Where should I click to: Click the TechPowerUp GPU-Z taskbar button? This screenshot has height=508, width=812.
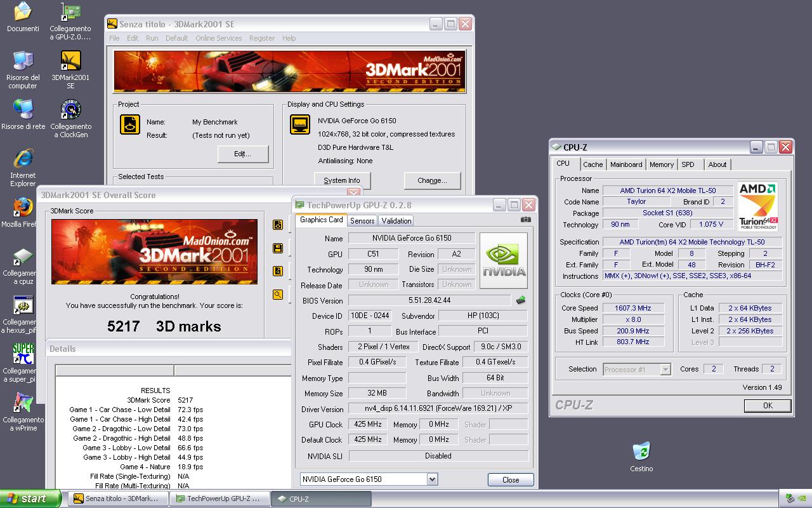[x=219, y=498]
